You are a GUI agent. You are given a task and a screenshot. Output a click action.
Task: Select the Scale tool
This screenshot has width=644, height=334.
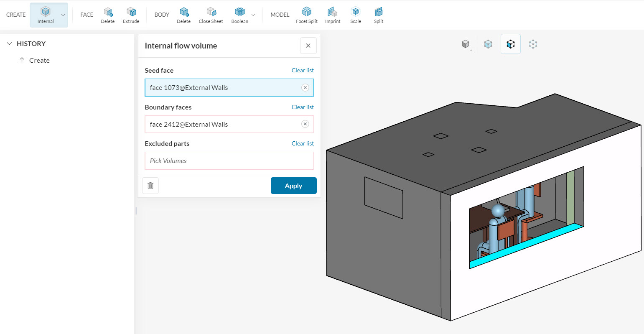click(x=356, y=15)
